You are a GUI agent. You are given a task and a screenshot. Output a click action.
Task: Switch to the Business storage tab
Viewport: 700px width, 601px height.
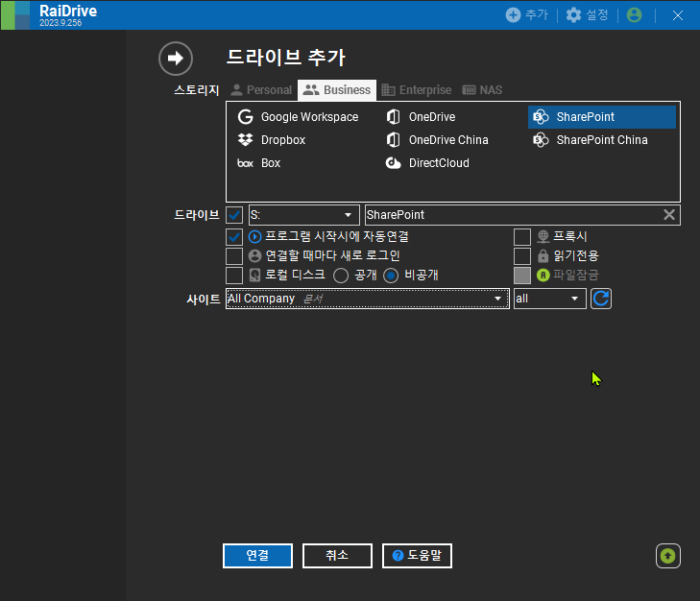[337, 90]
